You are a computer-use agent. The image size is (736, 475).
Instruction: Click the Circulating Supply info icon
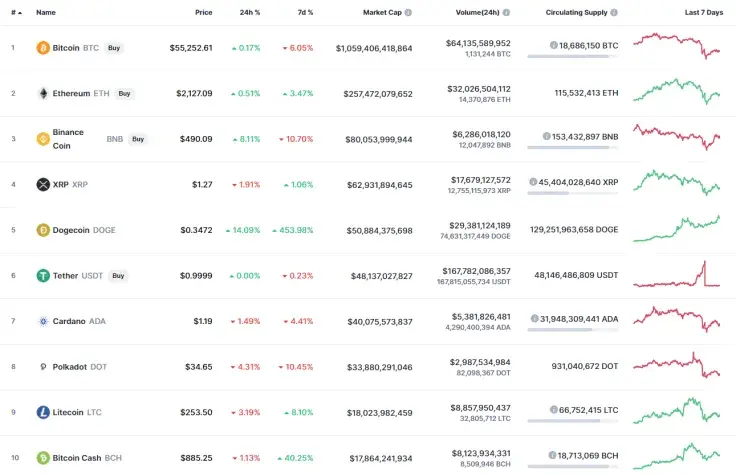tap(613, 13)
